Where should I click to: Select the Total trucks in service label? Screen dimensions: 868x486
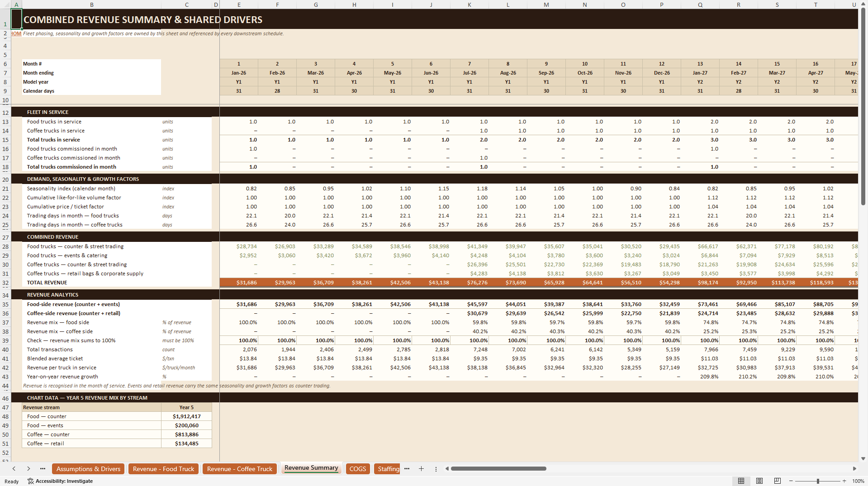click(x=92, y=140)
